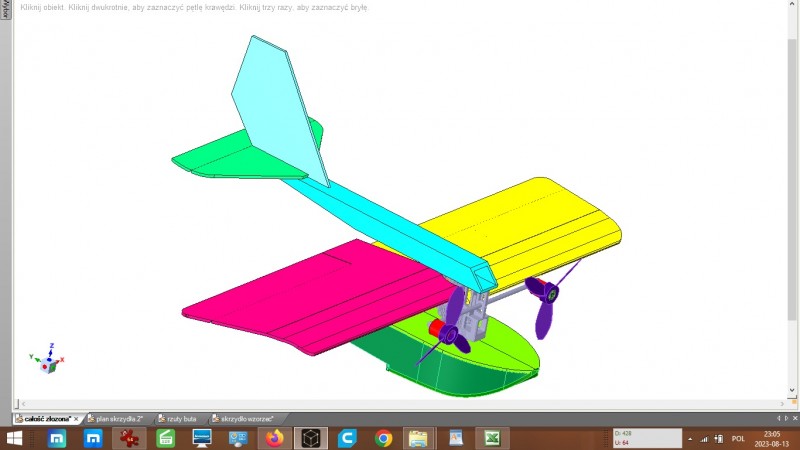Open the blue C application in taskbar
Viewport: 800px width, 450px height.
[x=347, y=438]
